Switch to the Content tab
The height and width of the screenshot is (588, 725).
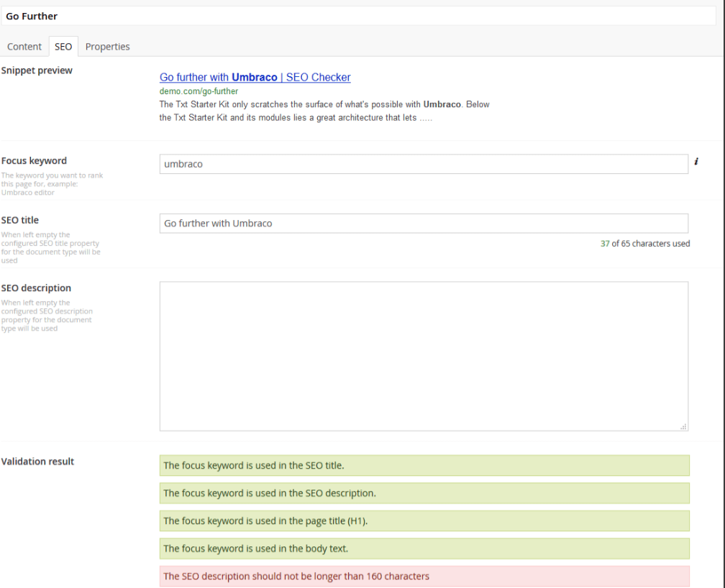[x=24, y=47]
